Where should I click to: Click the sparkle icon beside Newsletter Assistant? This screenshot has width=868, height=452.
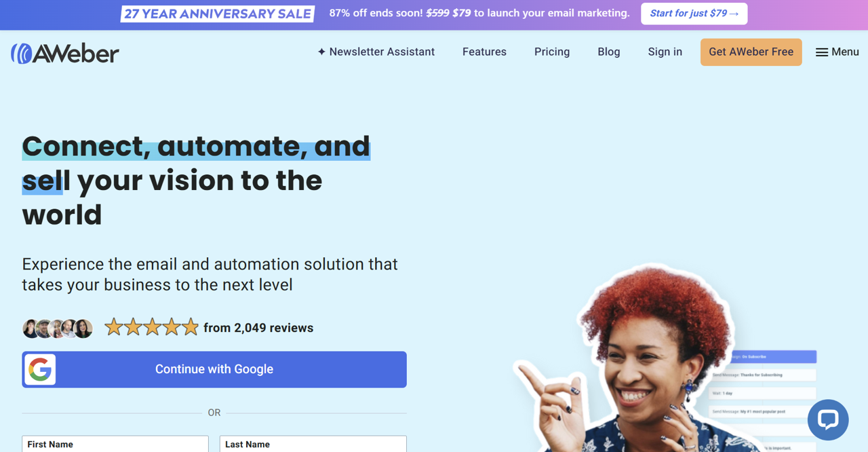[321, 52]
